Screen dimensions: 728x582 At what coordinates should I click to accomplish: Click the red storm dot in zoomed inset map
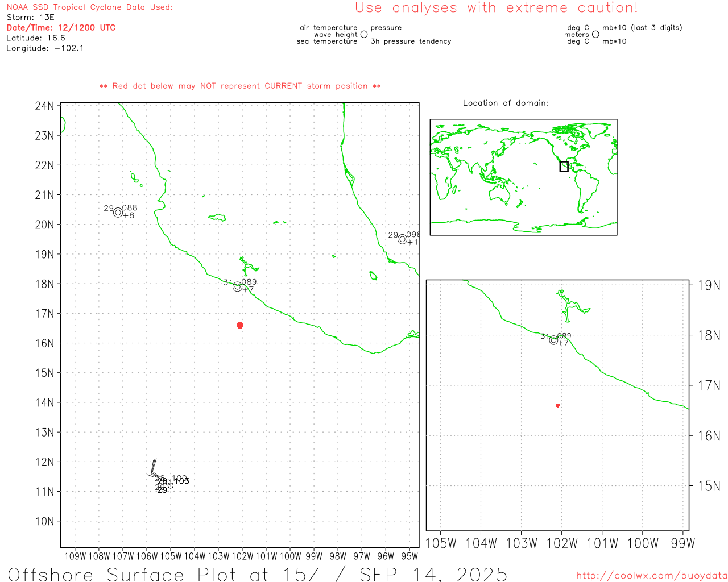coord(557,405)
